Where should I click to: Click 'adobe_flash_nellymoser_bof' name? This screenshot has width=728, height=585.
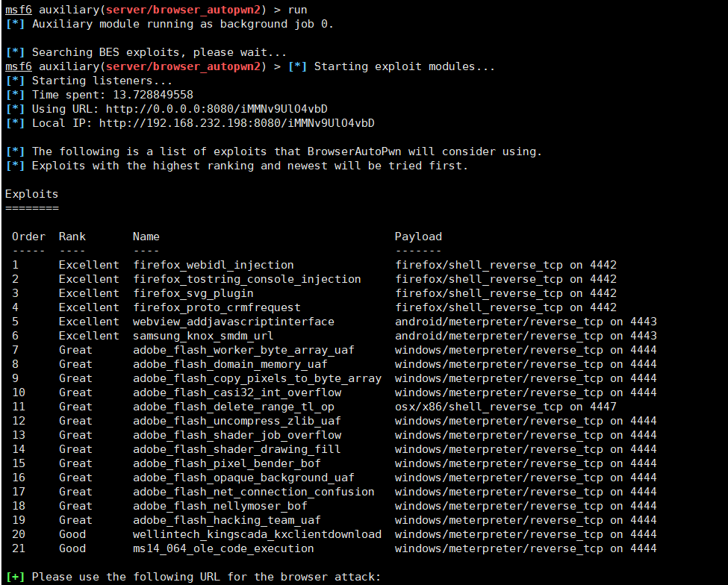220,506
